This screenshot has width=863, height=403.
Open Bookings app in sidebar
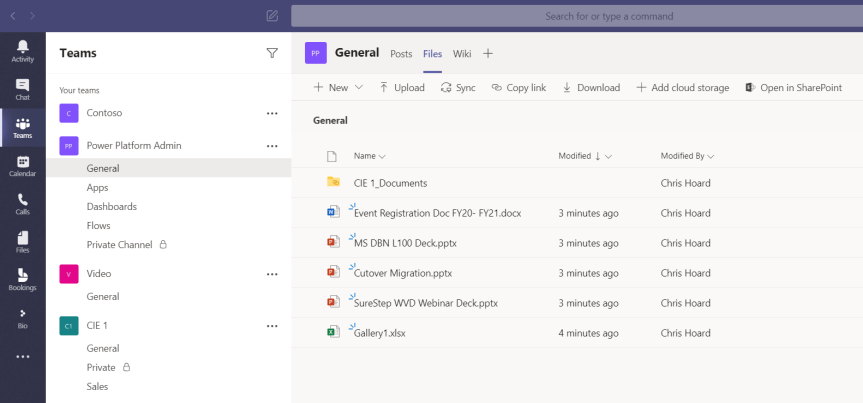click(x=22, y=280)
